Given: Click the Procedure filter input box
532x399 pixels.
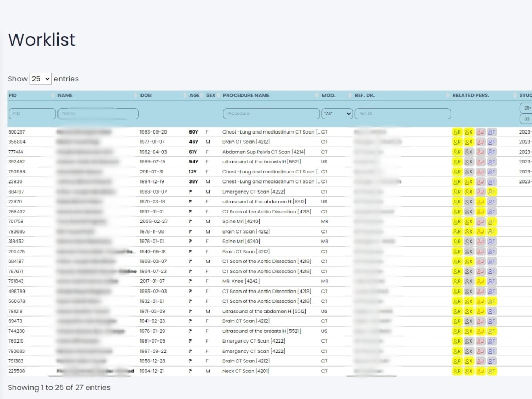Looking at the screenshot, I should [270, 113].
